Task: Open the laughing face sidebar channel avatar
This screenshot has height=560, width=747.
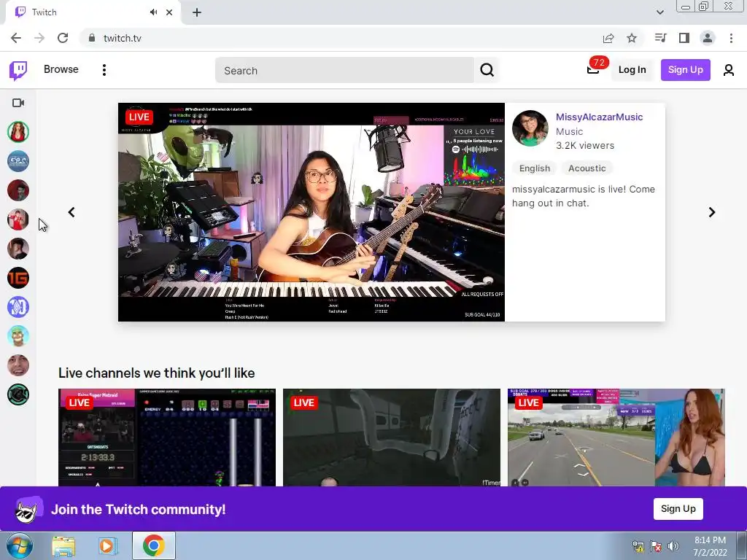Action: click(x=18, y=365)
